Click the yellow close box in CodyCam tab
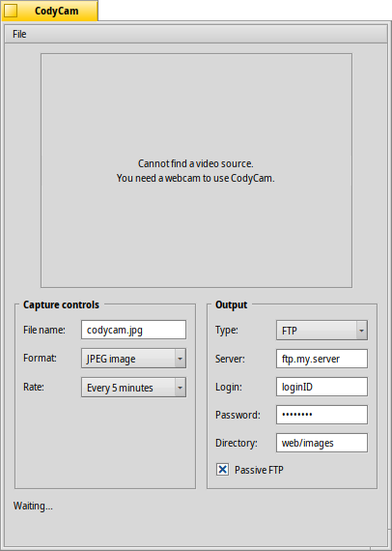 [11, 11]
